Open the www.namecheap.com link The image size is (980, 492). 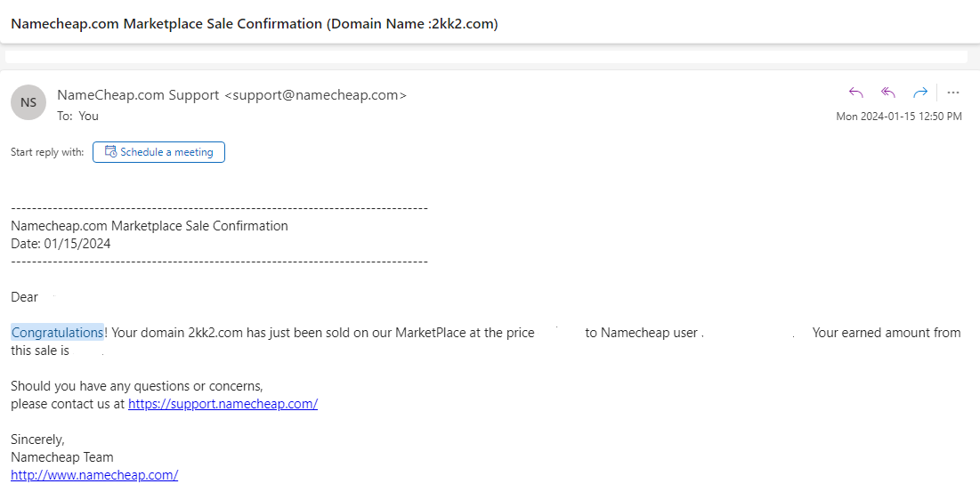click(x=94, y=475)
